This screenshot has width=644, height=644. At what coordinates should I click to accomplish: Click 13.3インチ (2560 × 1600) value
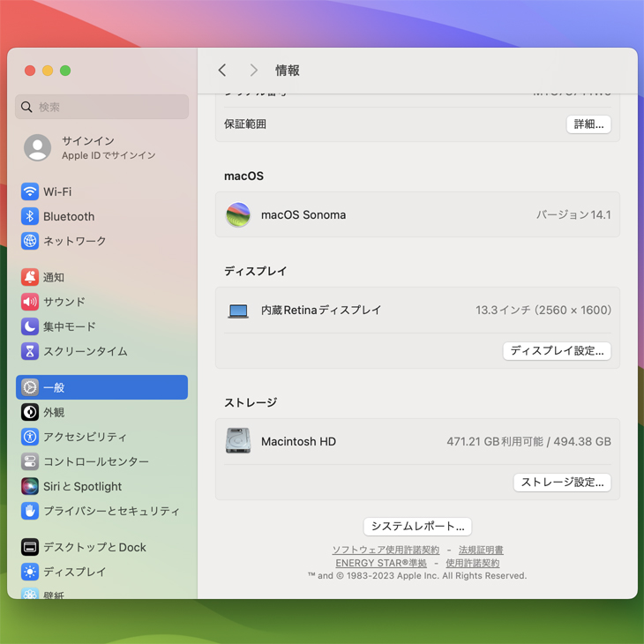click(543, 310)
